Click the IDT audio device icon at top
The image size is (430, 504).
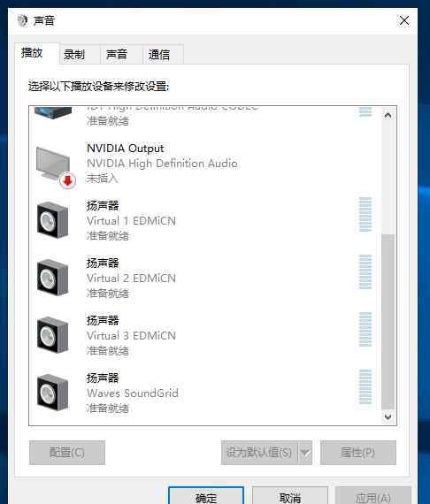click(x=53, y=113)
